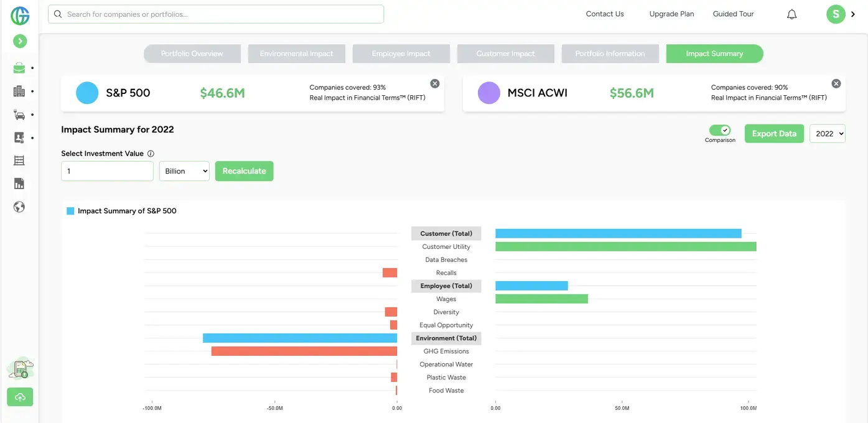Open the Upgrade Plan link

(x=671, y=14)
